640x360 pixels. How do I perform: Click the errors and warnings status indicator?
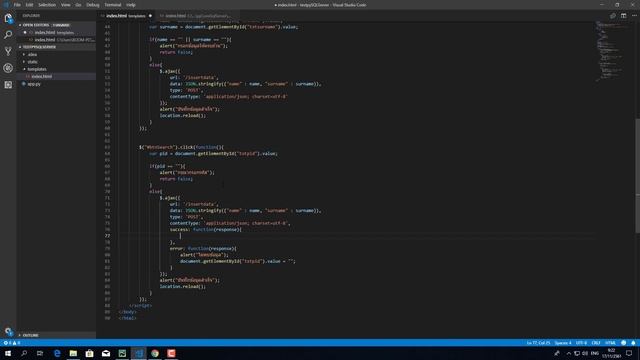[x=12, y=343]
